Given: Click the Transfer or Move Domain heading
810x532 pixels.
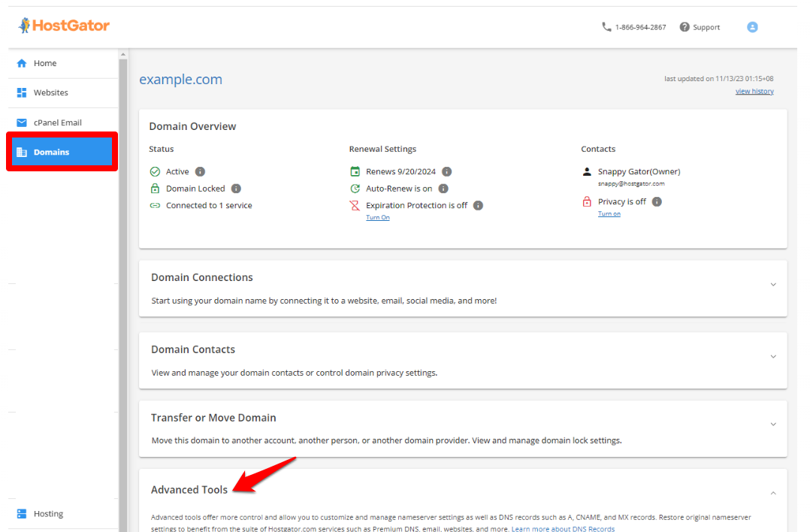Looking at the screenshot, I should click(213, 418).
